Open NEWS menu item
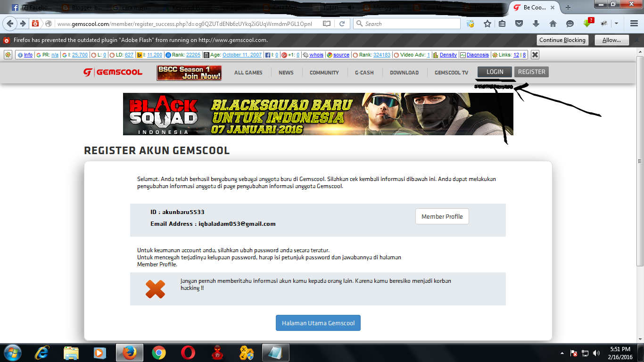Viewport: 644px width, 362px height. click(x=286, y=73)
